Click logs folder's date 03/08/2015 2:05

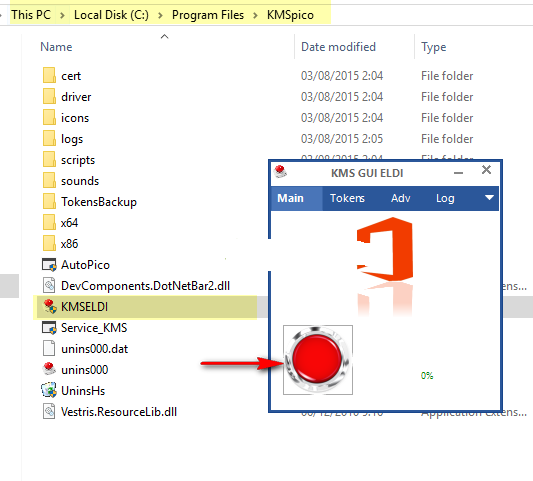click(342, 139)
